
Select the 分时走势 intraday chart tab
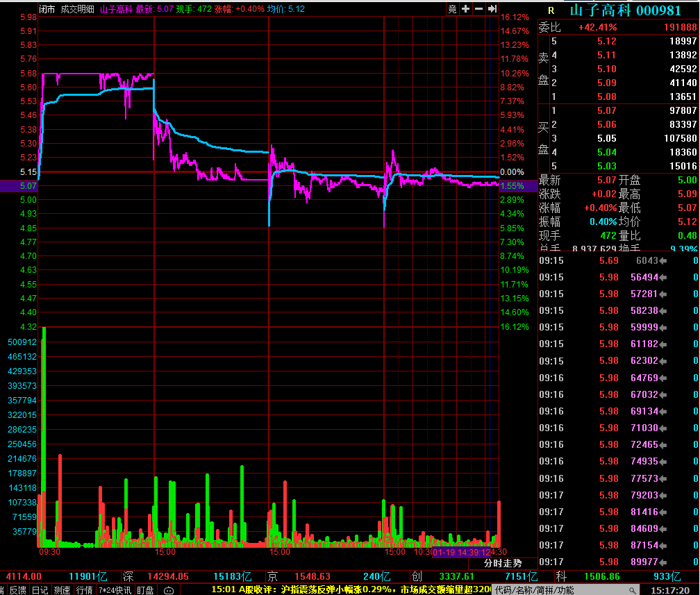[503, 563]
